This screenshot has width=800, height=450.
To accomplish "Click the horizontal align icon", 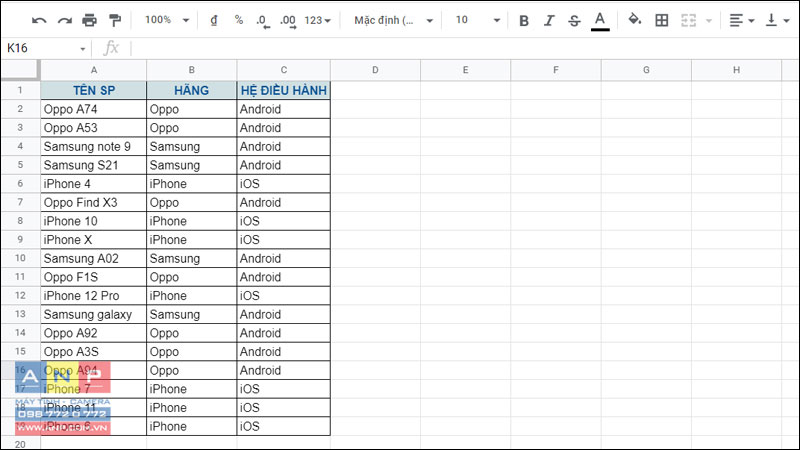I will point(736,20).
